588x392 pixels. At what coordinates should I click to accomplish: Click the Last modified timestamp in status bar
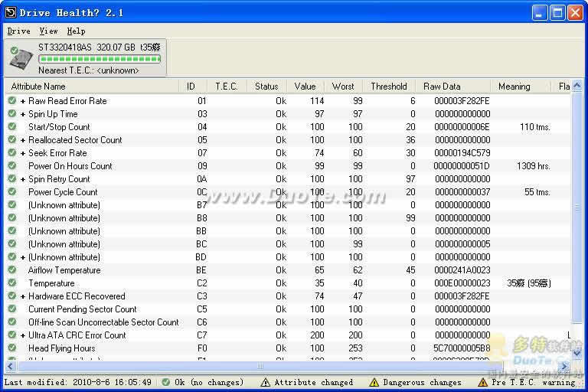pos(77,382)
